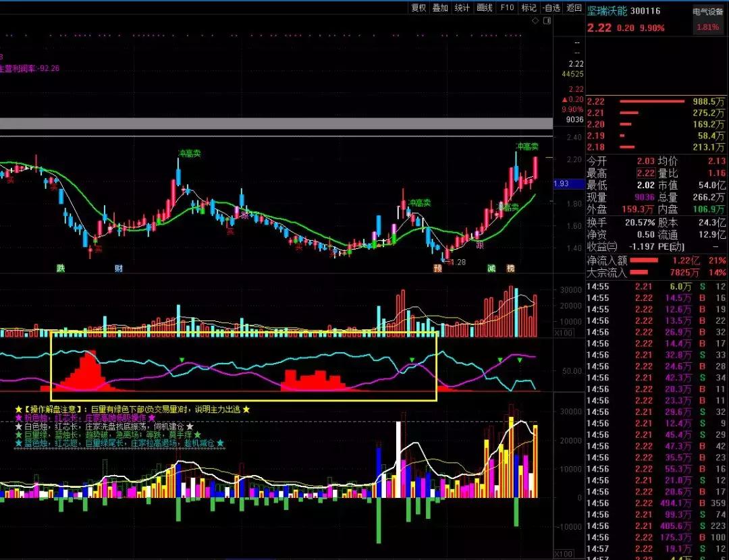The width and height of the screenshot is (729, 560).
Task: Select the 画线 drawing tool
Action: click(x=485, y=7)
